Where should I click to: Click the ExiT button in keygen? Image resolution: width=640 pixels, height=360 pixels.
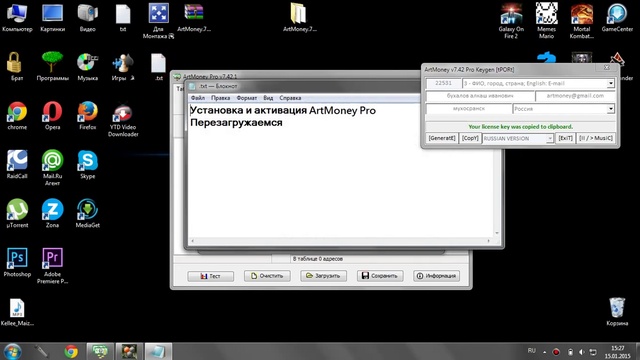[x=565, y=138]
